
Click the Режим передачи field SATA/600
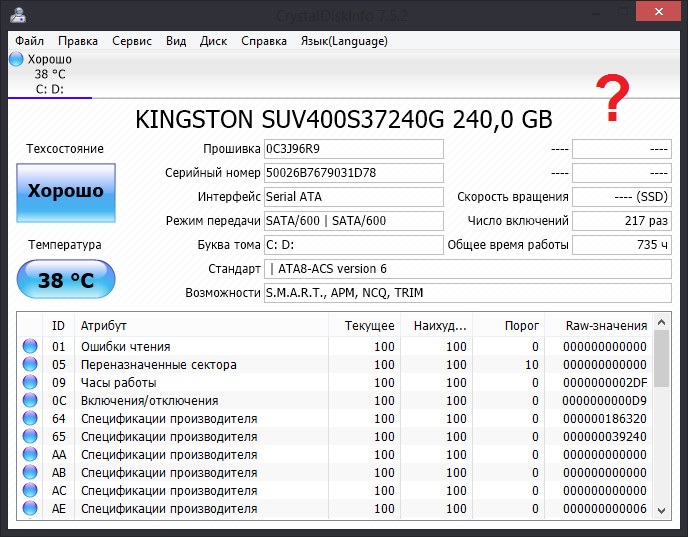click(x=354, y=221)
